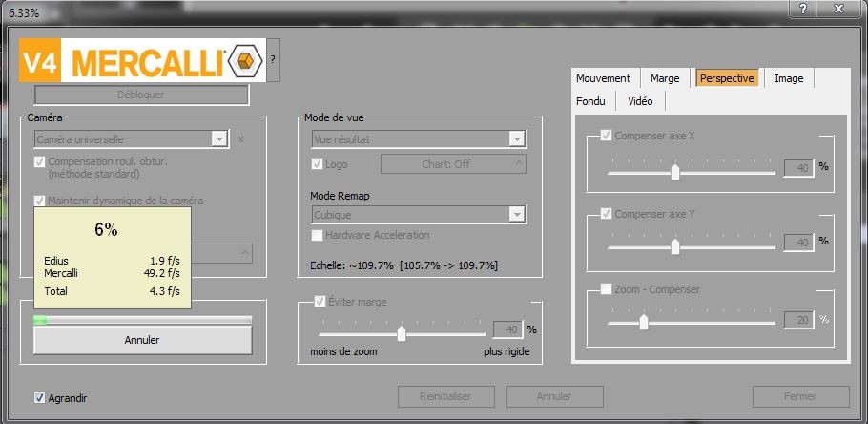Click the Mode Remap label

tap(340, 196)
